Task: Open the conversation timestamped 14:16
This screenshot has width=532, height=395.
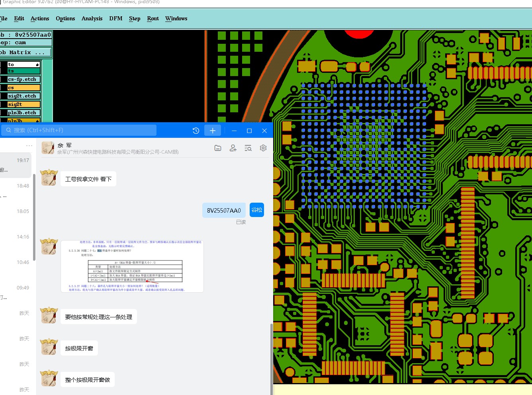Action: click(16, 242)
